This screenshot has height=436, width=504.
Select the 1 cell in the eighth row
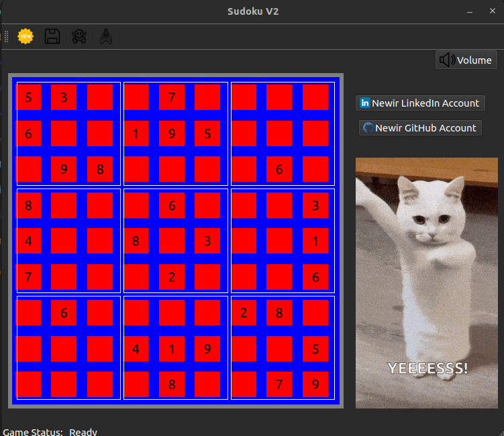[172, 349]
